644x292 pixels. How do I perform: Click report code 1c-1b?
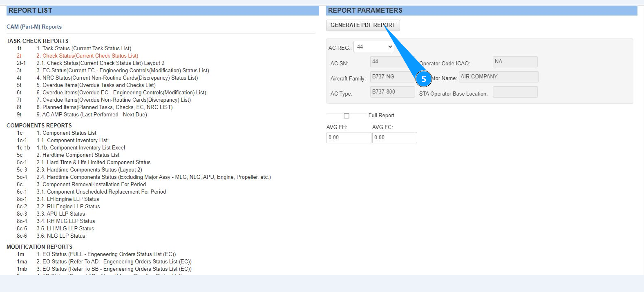click(23, 148)
